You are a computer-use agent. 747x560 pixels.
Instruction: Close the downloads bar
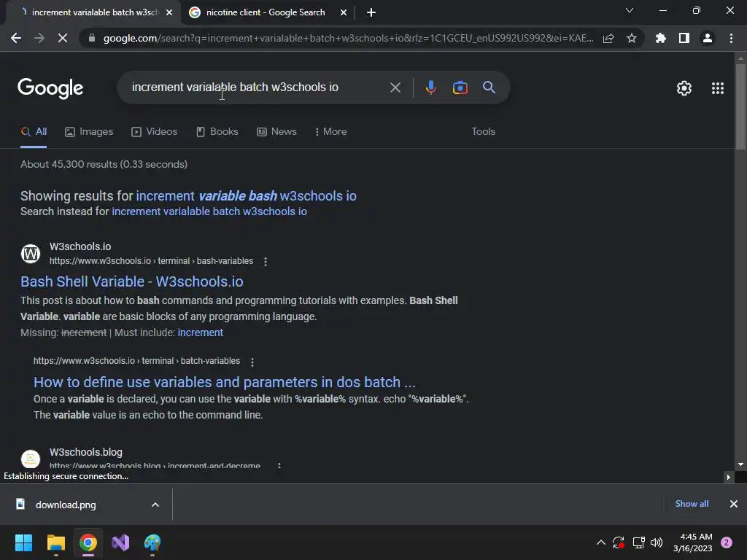coord(734,504)
